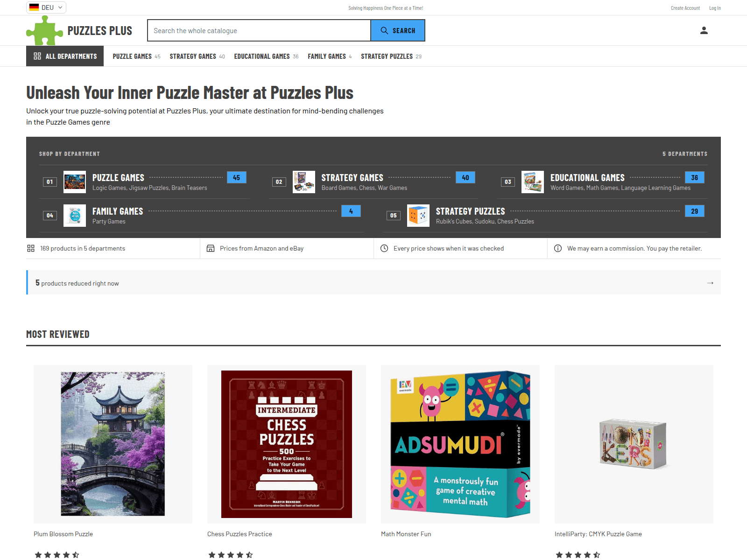Click the Family Games department thumbnail
Image resolution: width=747 pixels, height=560 pixels.
[75, 216]
